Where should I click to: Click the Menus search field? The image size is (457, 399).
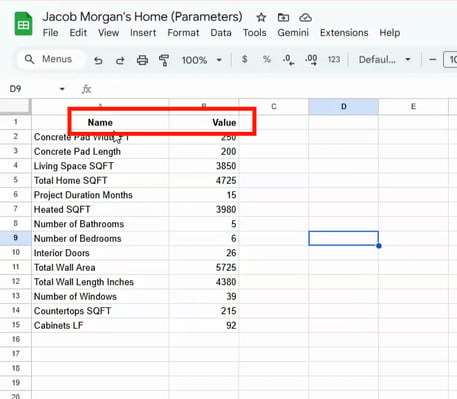(x=50, y=59)
